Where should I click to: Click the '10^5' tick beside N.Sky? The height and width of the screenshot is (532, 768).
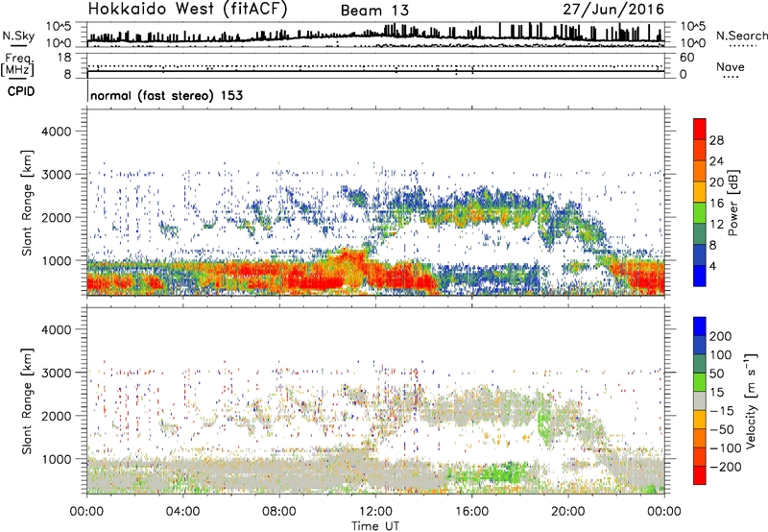point(59,26)
